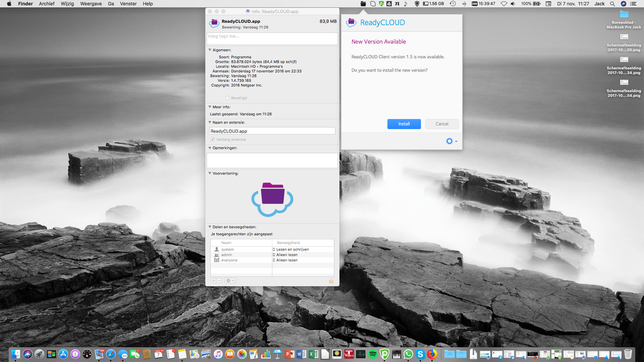
Task: Open the Finder menu
Action: 26,4
